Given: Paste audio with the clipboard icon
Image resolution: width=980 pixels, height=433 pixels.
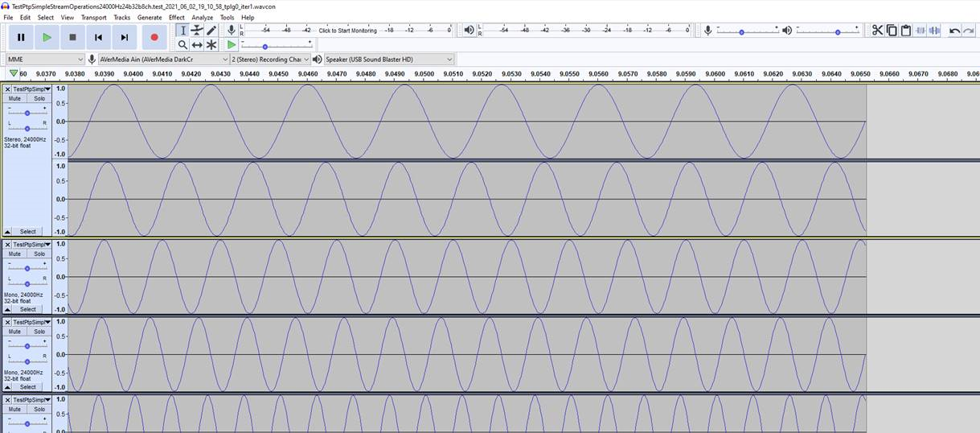Looking at the screenshot, I should point(906,31).
